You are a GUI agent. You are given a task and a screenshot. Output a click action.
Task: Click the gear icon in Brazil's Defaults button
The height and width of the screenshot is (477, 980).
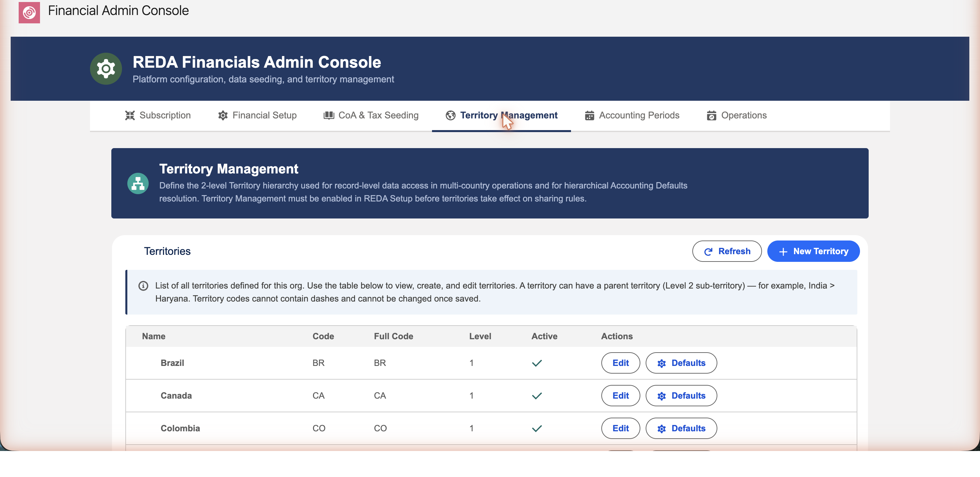[662, 364]
